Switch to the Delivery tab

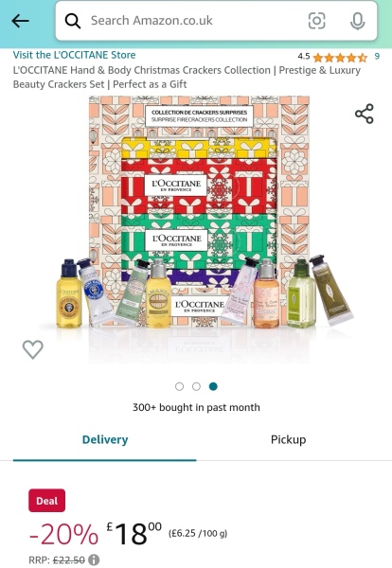click(x=105, y=439)
